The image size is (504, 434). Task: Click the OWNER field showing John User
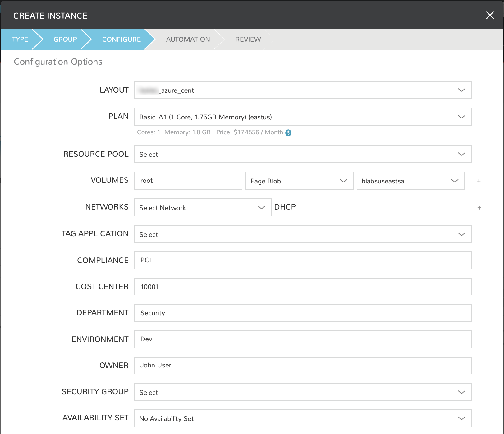coord(303,366)
